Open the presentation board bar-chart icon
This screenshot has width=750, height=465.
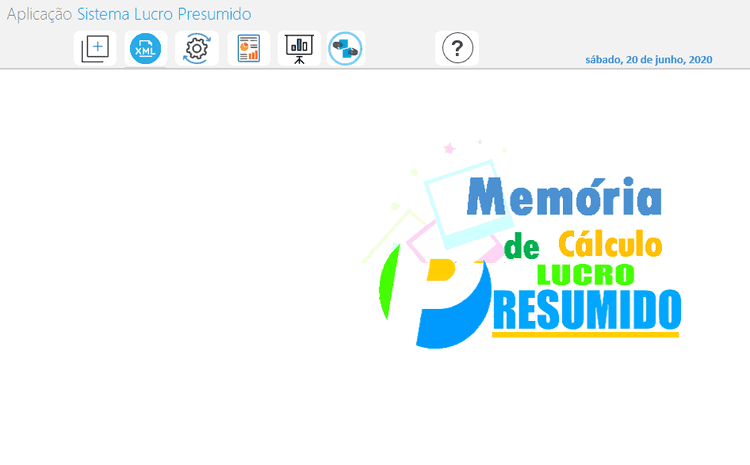click(299, 48)
